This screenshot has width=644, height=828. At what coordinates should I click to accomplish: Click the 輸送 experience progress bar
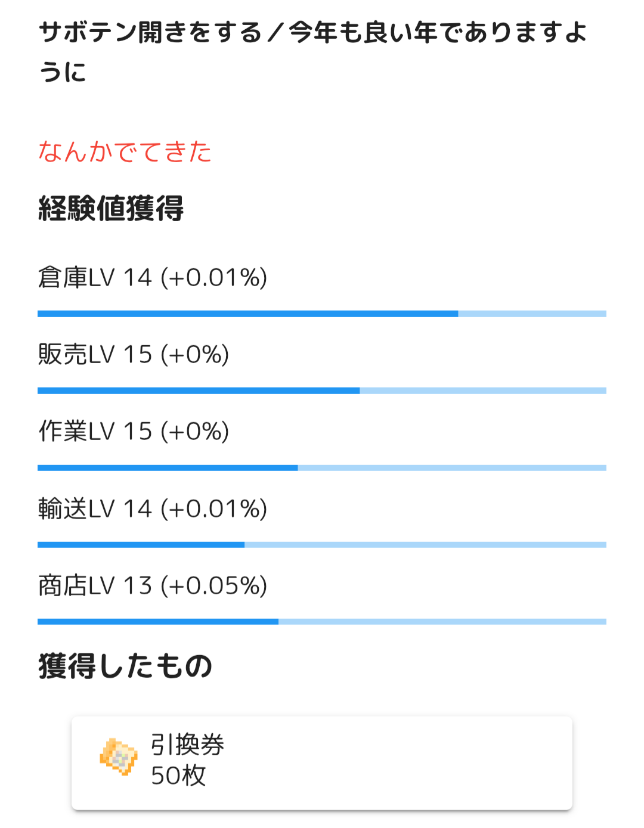[x=322, y=545]
